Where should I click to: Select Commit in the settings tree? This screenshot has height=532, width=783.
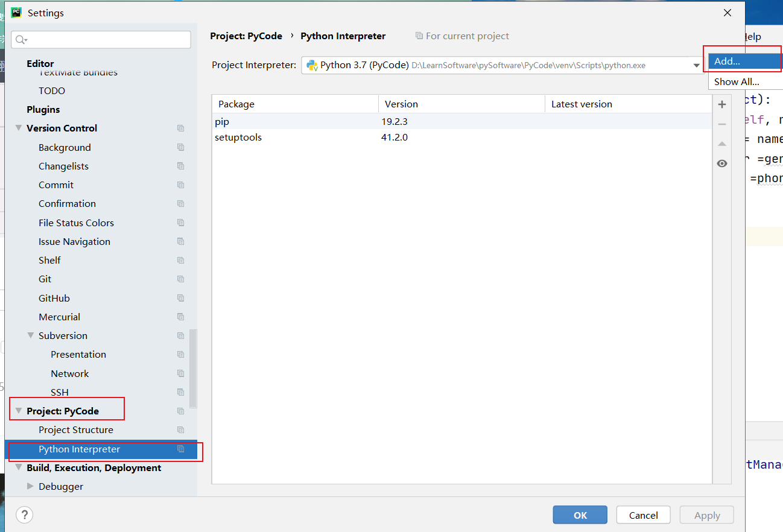click(x=56, y=185)
